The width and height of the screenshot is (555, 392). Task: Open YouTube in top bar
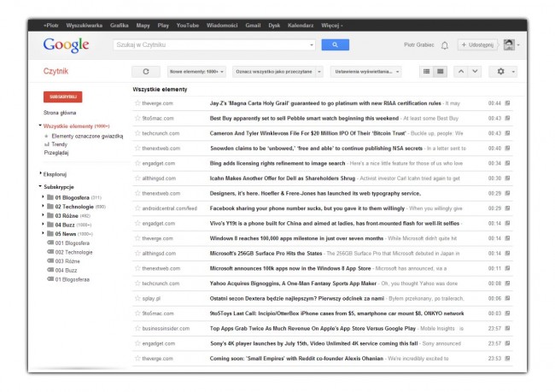tap(188, 26)
